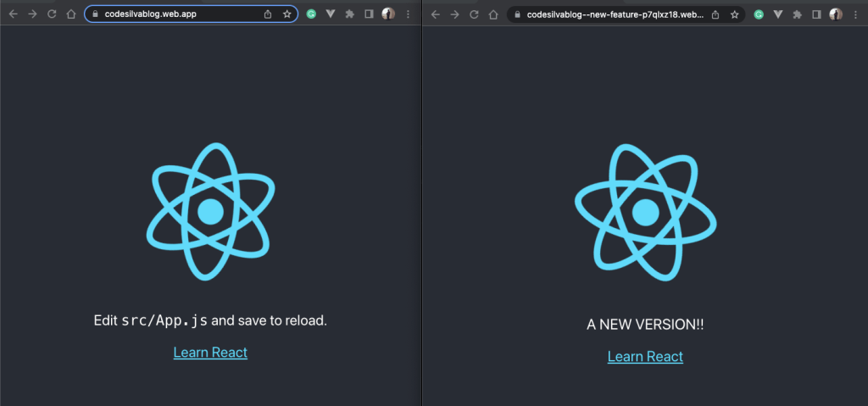Image resolution: width=868 pixels, height=406 pixels.
Task: Open home page in left browser window
Action: point(71,14)
